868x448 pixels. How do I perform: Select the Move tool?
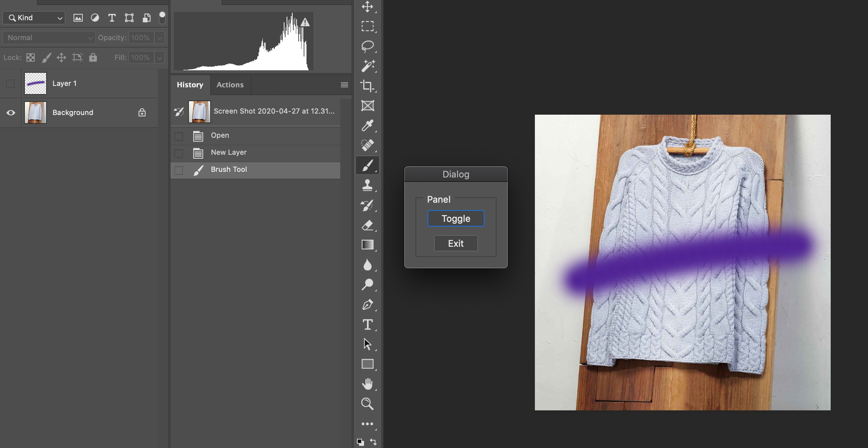coord(367,6)
